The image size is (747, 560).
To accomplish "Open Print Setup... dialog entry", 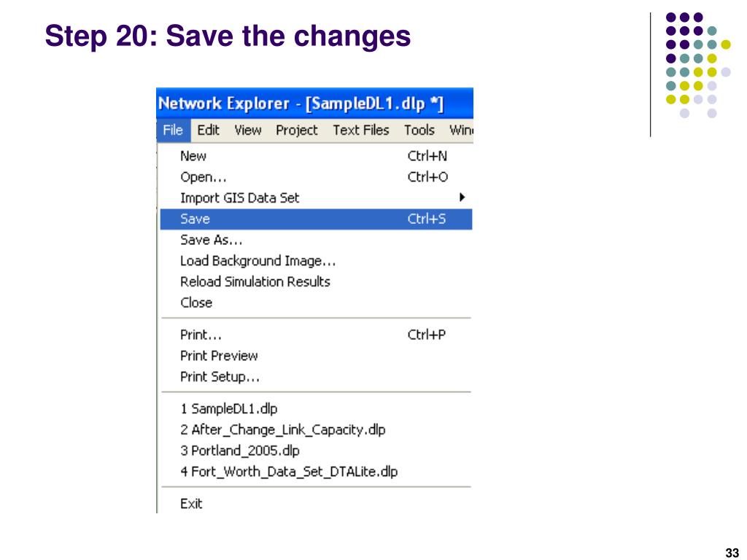I will click(x=316, y=377).
